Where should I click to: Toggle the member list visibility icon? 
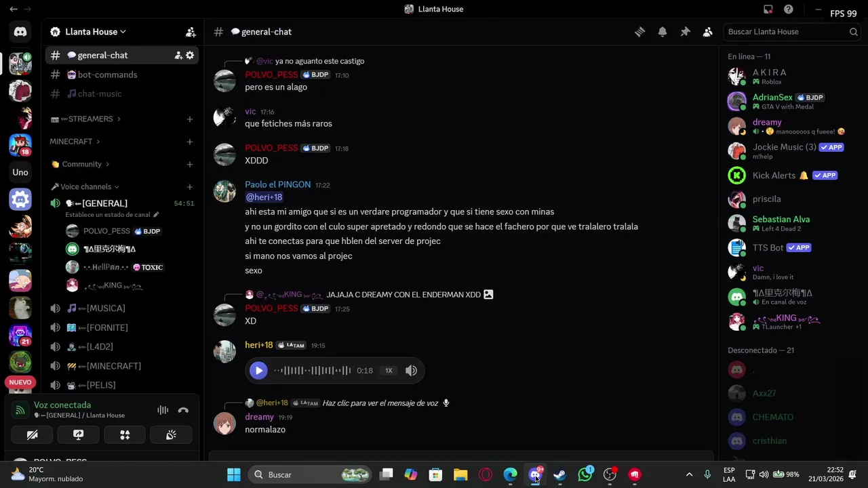(708, 32)
